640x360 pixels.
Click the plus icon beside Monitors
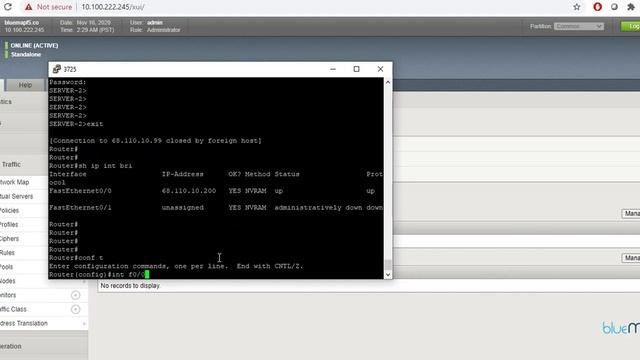point(76,295)
